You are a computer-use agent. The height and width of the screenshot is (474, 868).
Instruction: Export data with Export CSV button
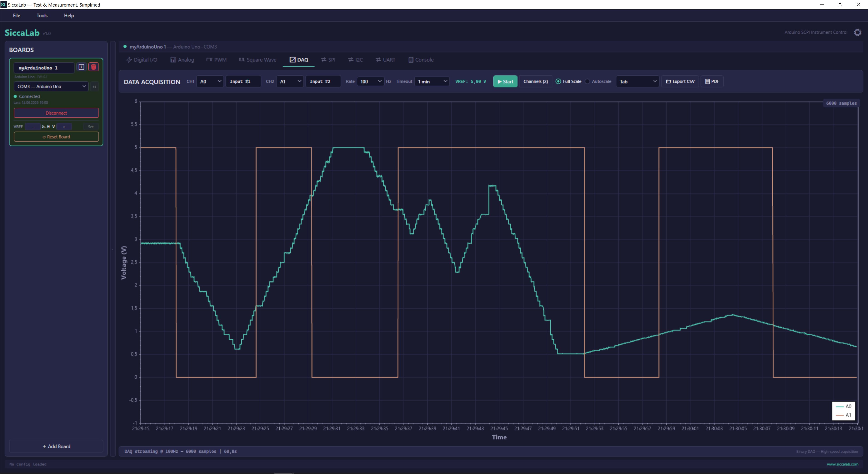pos(680,81)
